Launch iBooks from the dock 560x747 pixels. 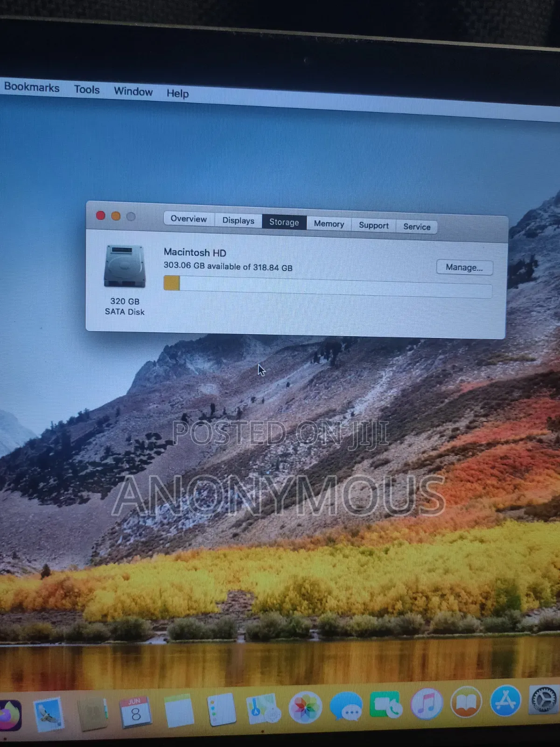coord(466,702)
